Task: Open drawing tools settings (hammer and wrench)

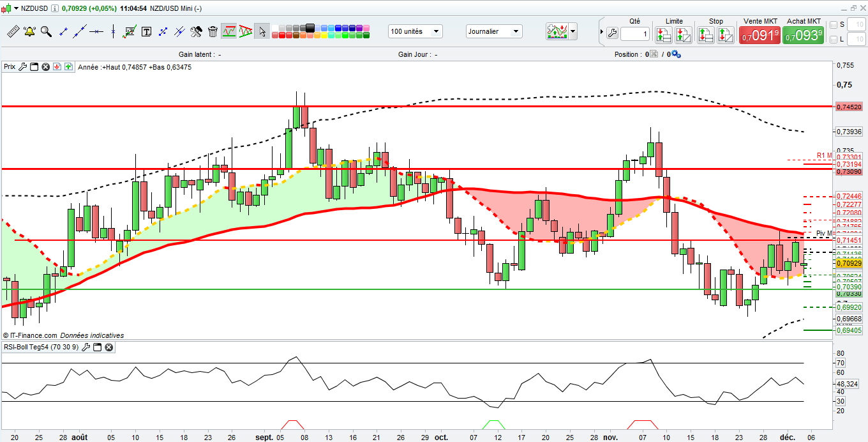Action: 196,31
